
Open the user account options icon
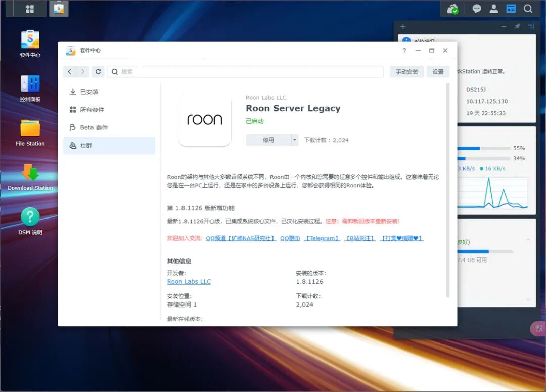[494, 9]
